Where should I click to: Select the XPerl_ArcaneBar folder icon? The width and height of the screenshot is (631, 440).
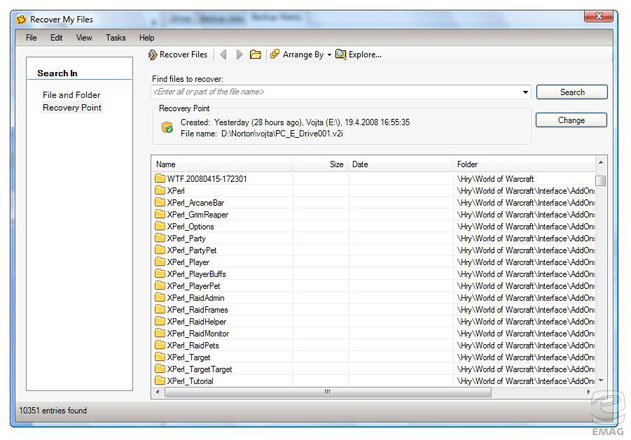coord(160,202)
